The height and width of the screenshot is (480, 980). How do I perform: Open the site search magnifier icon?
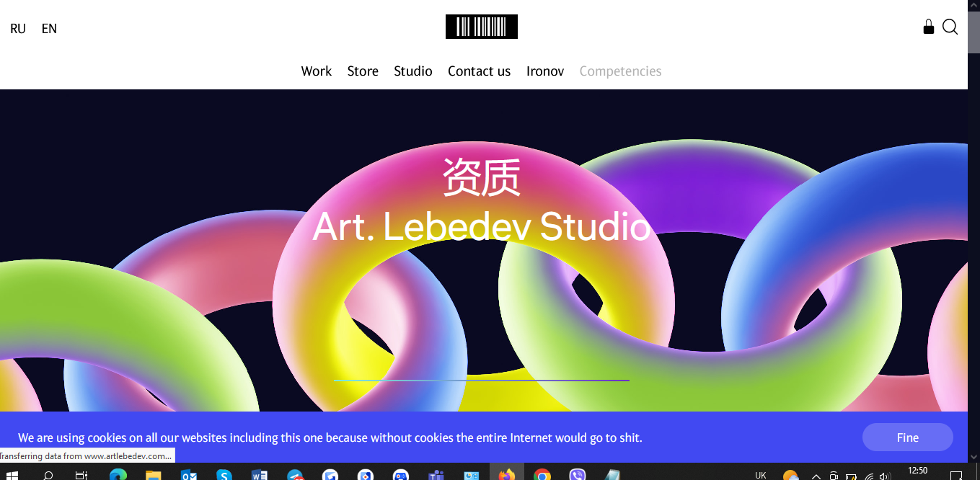click(950, 27)
